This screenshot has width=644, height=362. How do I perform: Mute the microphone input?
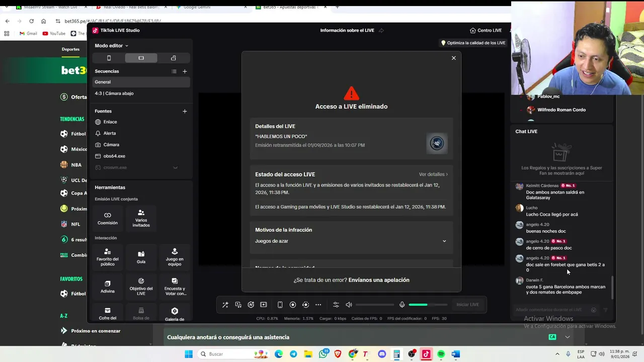coord(402,305)
